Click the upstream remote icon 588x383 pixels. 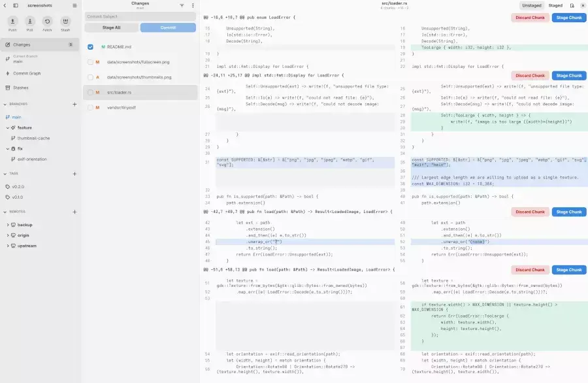click(13, 246)
